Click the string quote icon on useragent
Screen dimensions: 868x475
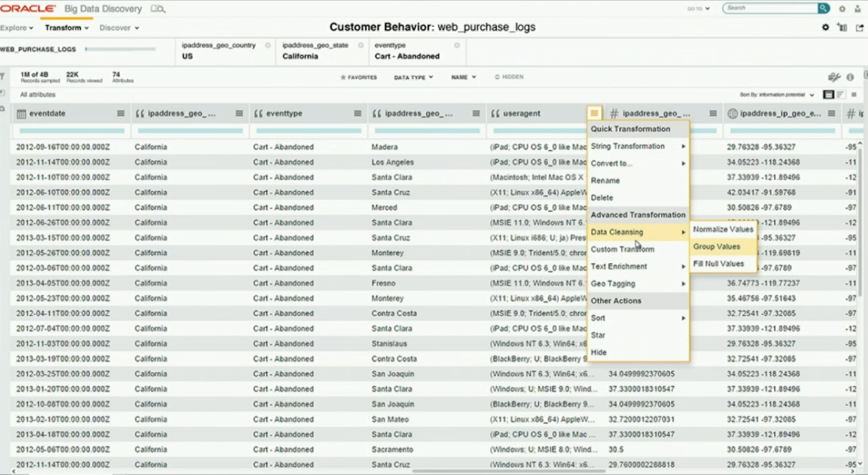(495, 113)
